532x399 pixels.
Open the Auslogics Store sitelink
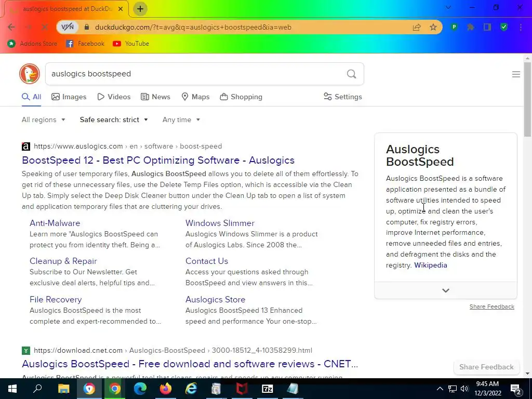(x=216, y=299)
